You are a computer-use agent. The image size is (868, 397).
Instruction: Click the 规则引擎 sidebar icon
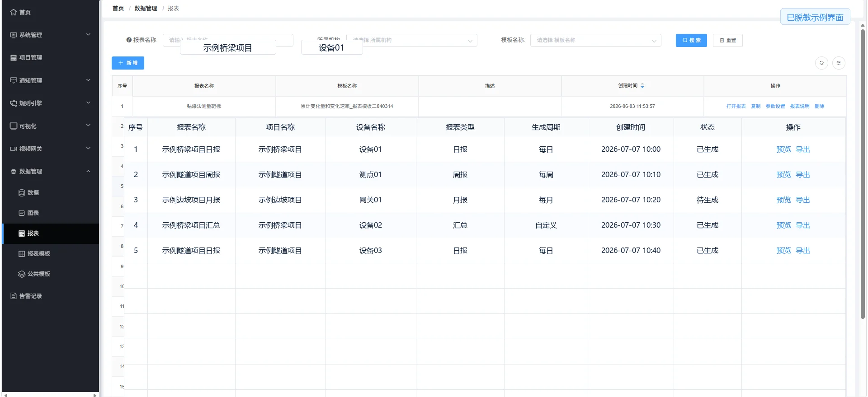pos(14,103)
